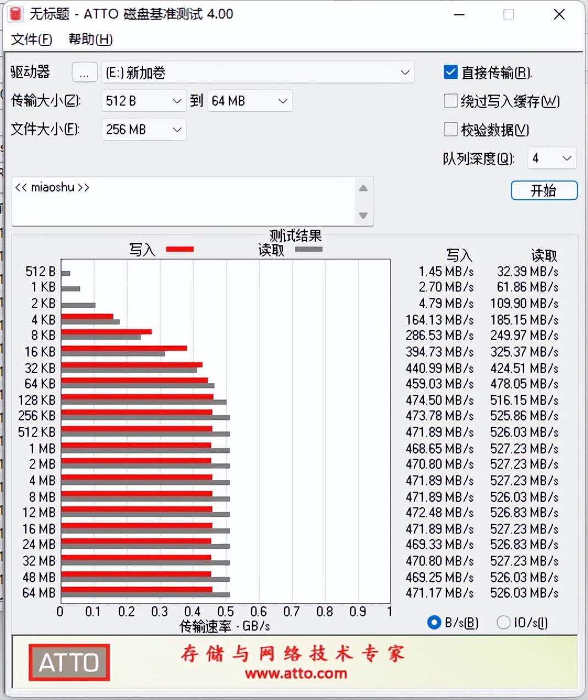588x700 pixels.
Task: Click the read value 109.90 MB/s
Action: [x=524, y=303]
